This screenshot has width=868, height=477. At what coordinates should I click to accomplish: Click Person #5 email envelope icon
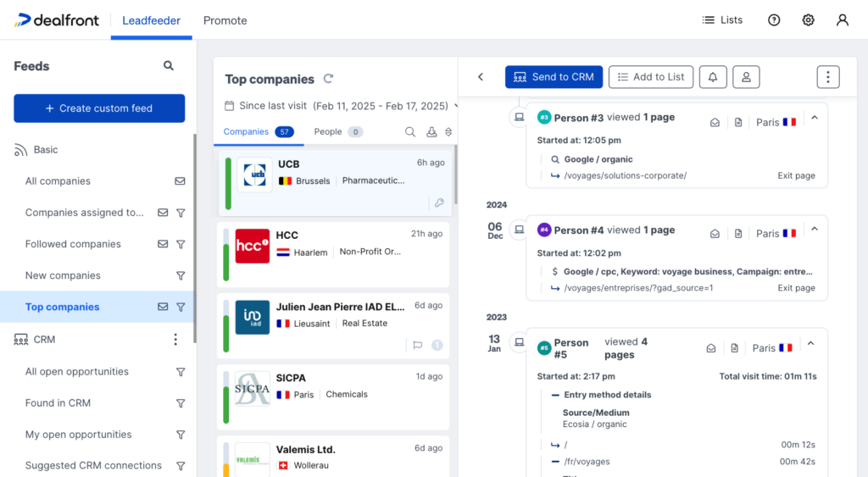coord(711,348)
